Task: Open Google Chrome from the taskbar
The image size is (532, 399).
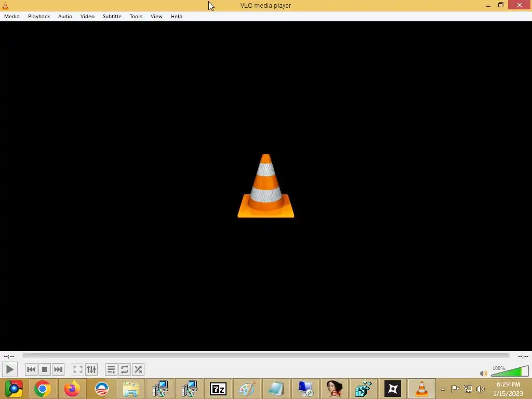Action: 43,389
